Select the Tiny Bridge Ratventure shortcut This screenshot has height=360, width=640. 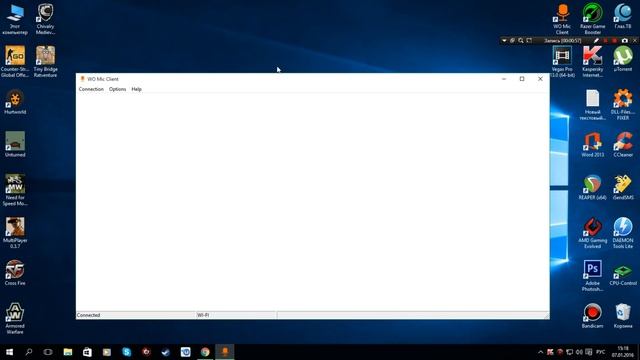click(45, 61)
